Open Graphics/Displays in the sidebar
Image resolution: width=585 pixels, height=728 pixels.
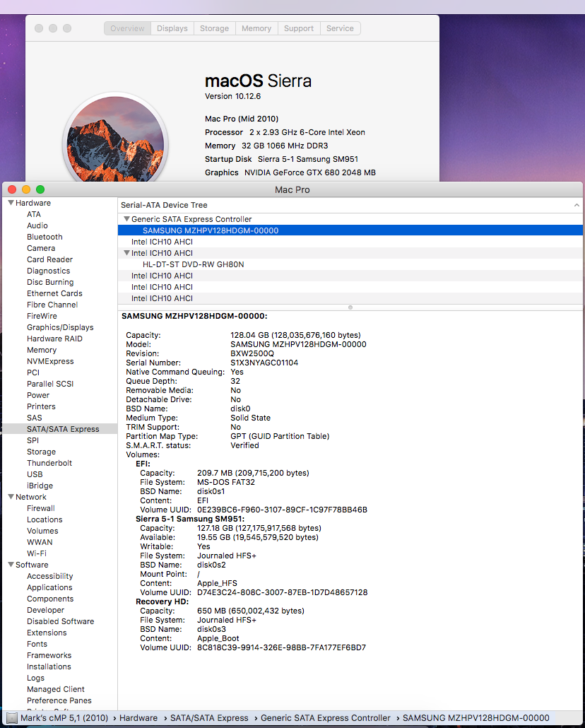(60, 327)
